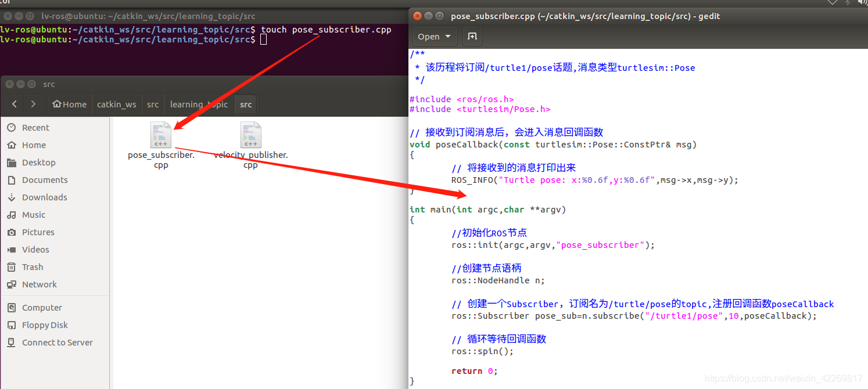The width and height of the screenshot is (868, 389).
Task: Select current src breadcrumb at path end
Action: [246, 105]
